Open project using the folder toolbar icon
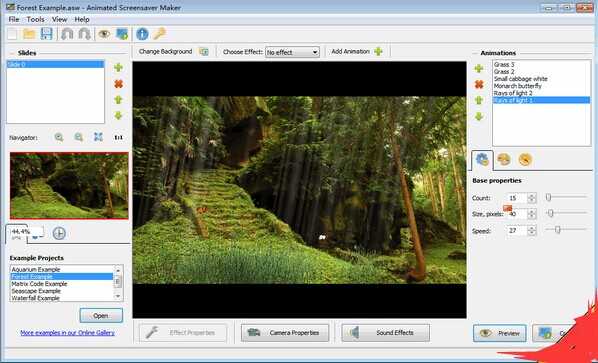Screen dimensions: 598x363 [x=29, y=34]
